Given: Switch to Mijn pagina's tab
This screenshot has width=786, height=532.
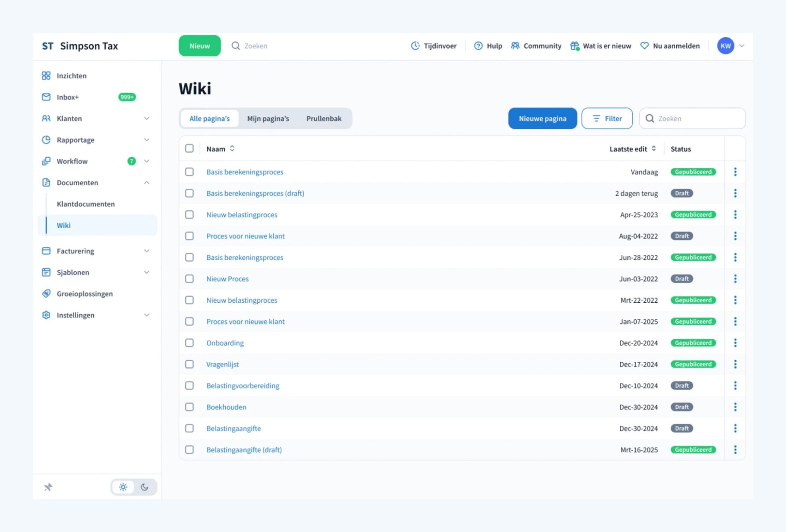Looking at the screenshot, I should [x=268, y=118].
